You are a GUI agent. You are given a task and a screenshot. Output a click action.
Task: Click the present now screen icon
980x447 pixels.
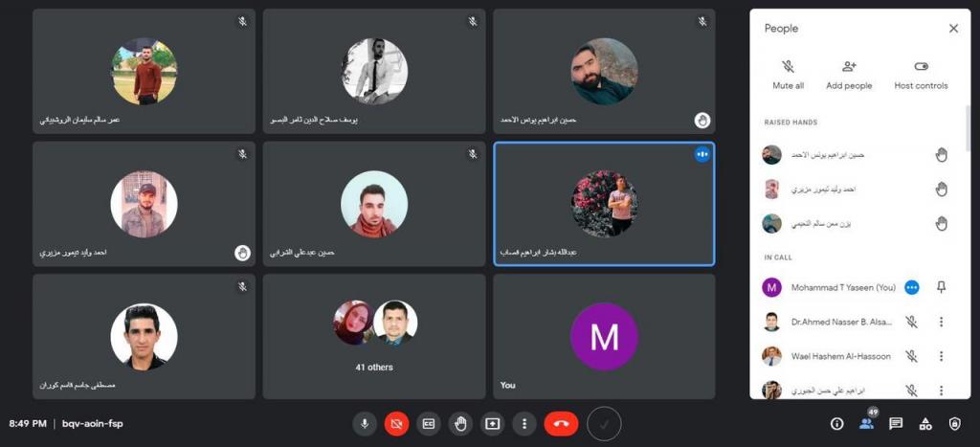pos(493,424)
